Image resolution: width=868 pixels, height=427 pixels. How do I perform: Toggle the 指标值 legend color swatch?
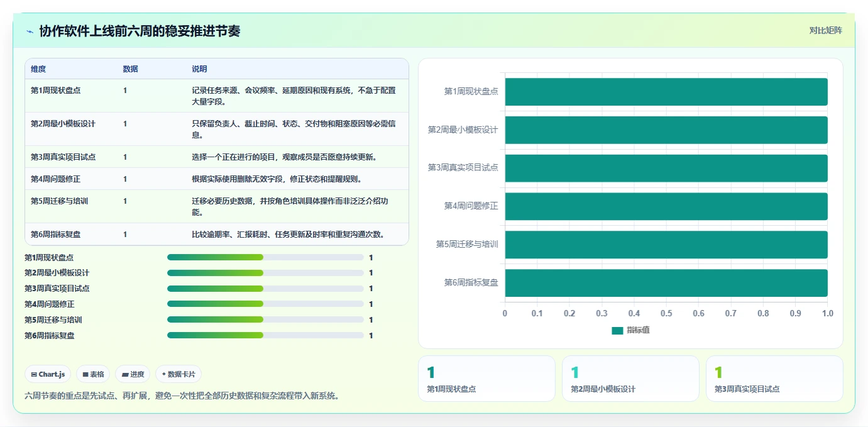[617, 330]
